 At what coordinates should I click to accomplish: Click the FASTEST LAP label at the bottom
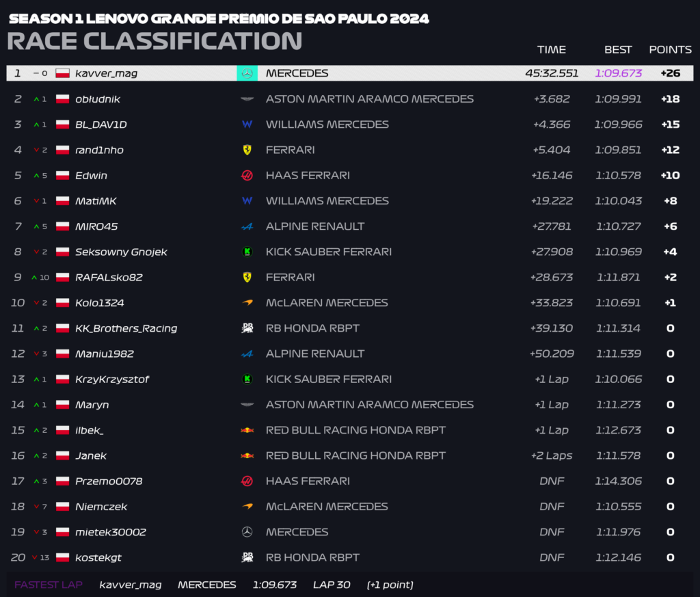click(49, 585)
